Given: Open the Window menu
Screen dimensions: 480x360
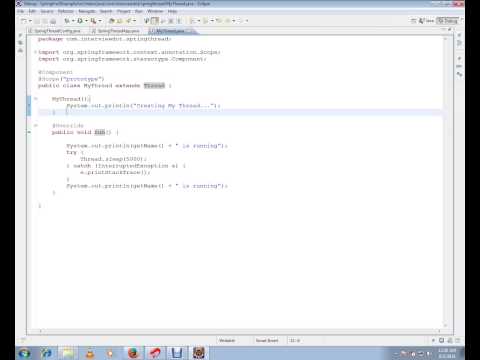Looking at the screenshot, I should [155, 11].
